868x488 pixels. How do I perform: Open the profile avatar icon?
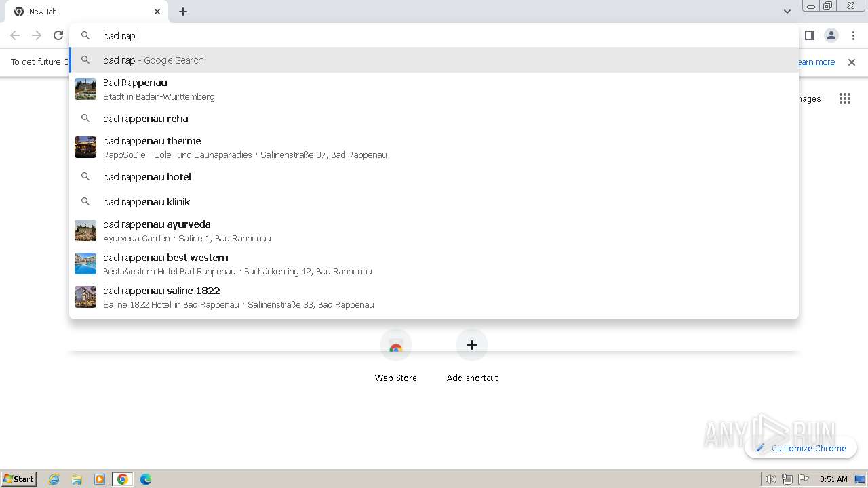point(831,35)
